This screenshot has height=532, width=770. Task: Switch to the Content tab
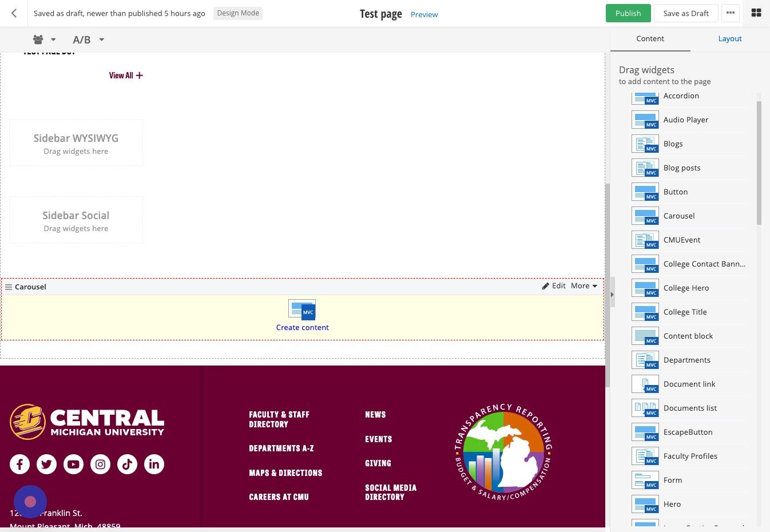click(x=650, y=39)
